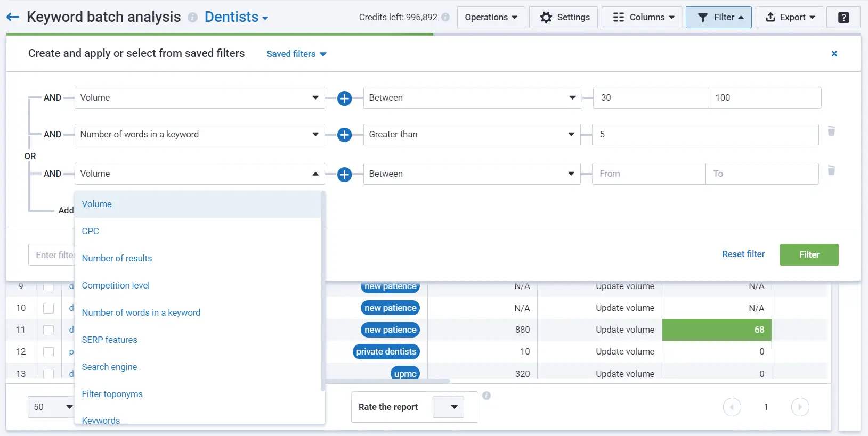Screen dimensions: 868x436
Task: Click plus icon beside Number of words filter
Action: pos(344,135)
